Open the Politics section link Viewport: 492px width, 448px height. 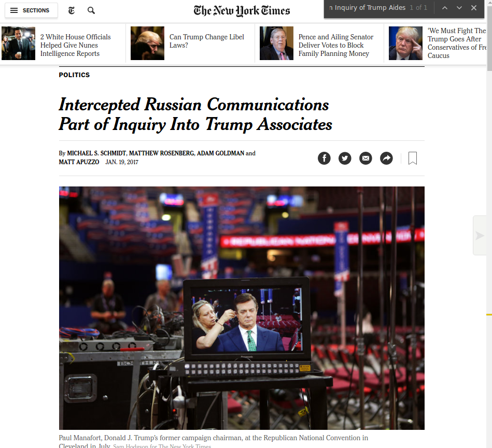click(74, 75)
